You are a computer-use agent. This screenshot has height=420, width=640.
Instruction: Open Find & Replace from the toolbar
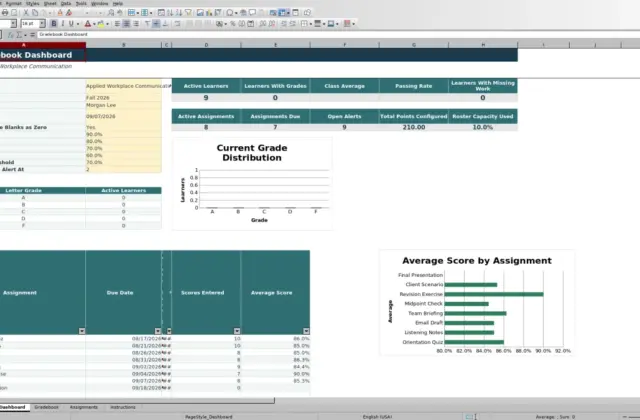click(x=111, y=13)
